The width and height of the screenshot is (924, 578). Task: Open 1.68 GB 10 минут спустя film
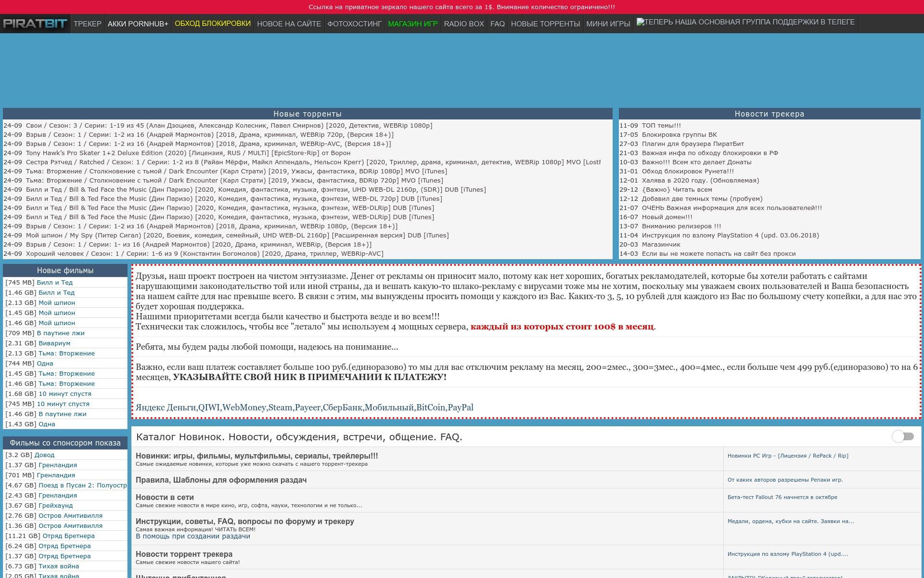pyautogui.click(x=65, y=394)
